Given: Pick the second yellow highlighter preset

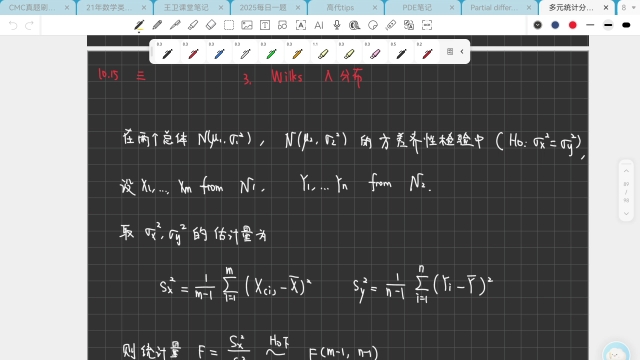Looking at the screenshot, I should tap(349, 52).
